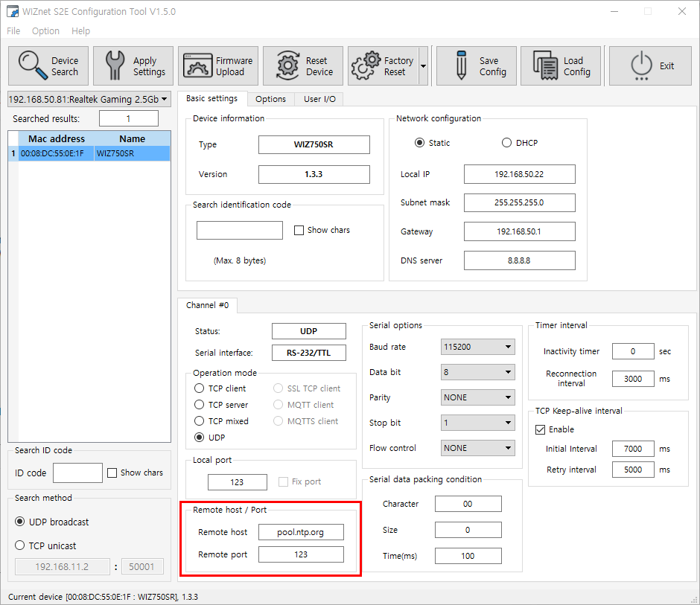Open the Parity dropdown
Viewport: 700px width, 605px height.
(x=477, y=397)
